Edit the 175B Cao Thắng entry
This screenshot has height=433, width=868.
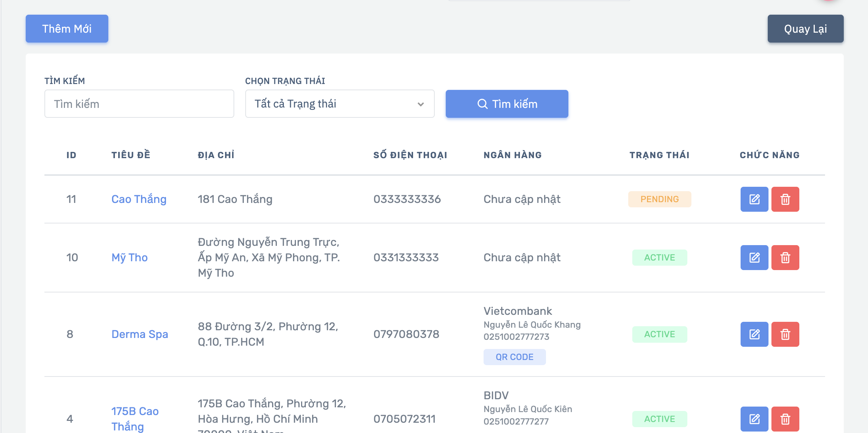coord(754,419)
